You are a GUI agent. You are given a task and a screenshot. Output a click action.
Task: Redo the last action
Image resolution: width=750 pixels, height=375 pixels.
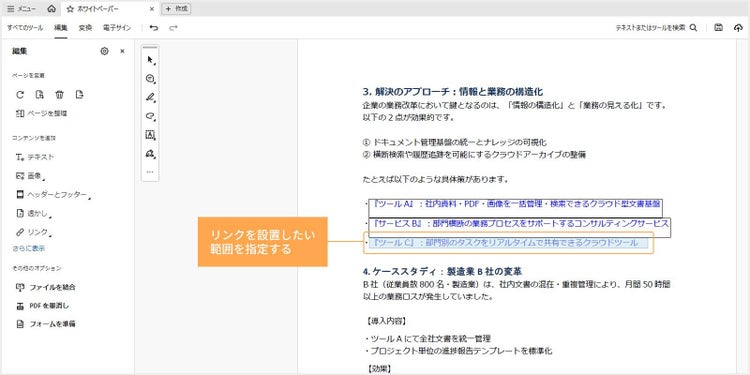pyautogui.click(x=173, y=28)
